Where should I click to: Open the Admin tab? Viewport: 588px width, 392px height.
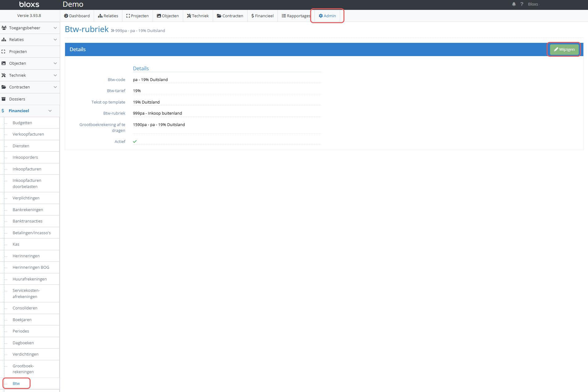coord(327,16)
